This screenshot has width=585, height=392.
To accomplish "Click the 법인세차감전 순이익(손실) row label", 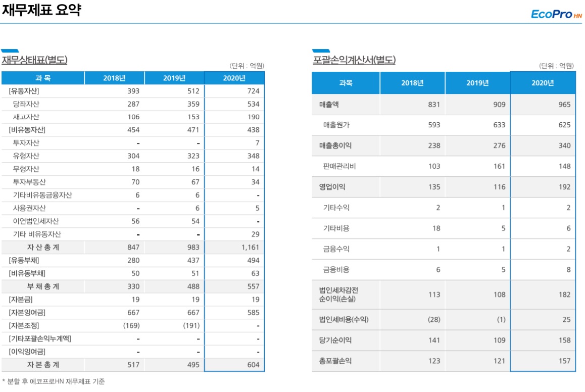I will [338, 295].
